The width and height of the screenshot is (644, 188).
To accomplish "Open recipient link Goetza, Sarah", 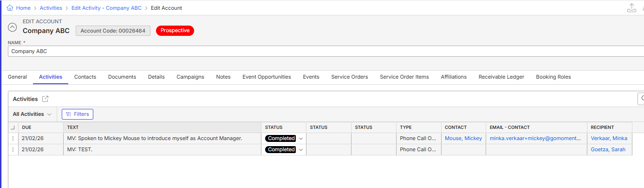I will pyautogui.click(x=608, y=149).
